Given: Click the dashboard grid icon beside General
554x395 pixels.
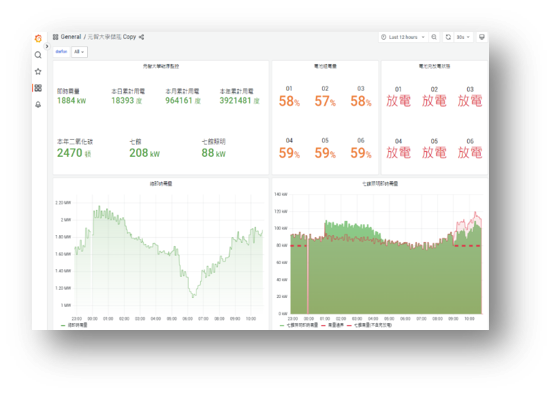Looking at the screenshot, I should click(55, 37).
